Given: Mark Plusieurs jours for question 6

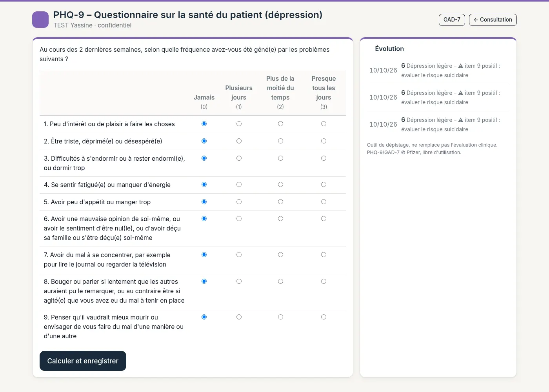Looking at the screenshot, I should tap(239, 219).
